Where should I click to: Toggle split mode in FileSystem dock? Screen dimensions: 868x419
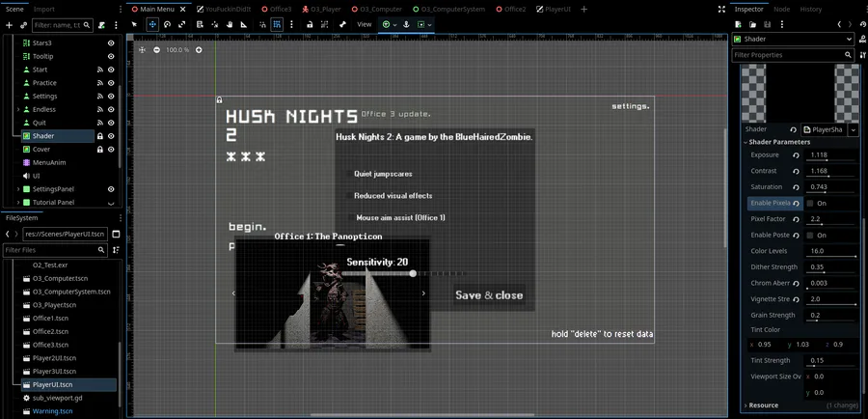116,234
